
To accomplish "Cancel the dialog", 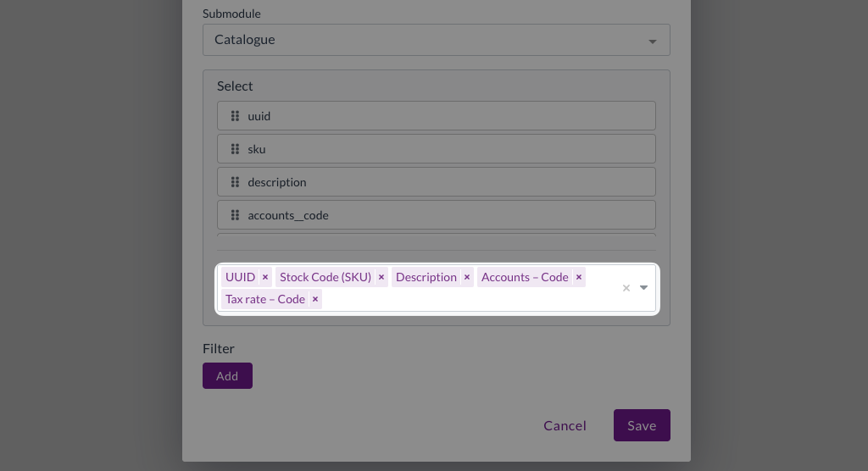I will 565,425.
